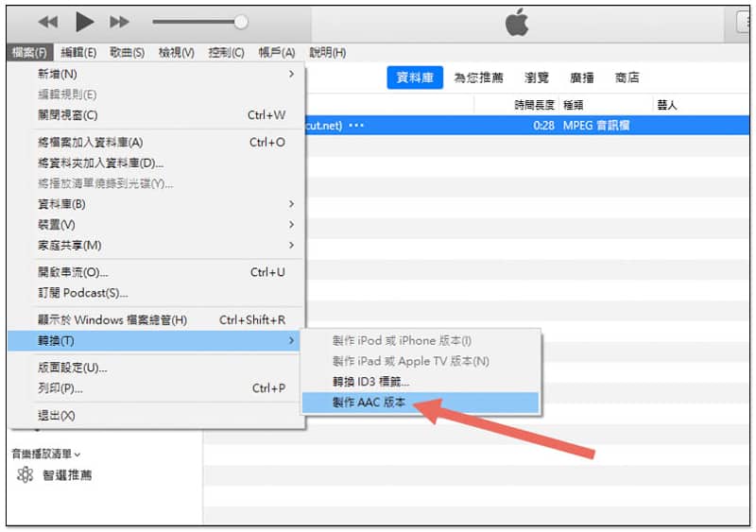Switch to the 廣播 tab
This screenshot has height=532, width=756.
(582, 77)
